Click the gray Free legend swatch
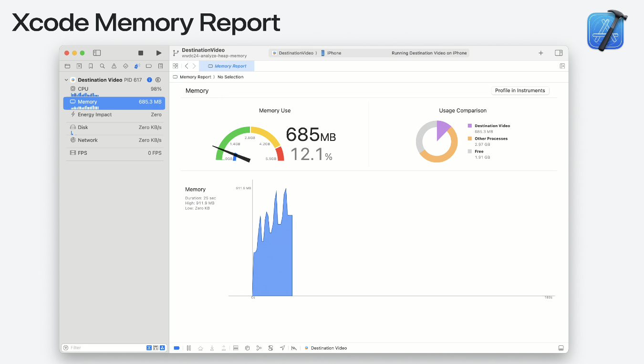The image size is (644, 364). point(470,151)
